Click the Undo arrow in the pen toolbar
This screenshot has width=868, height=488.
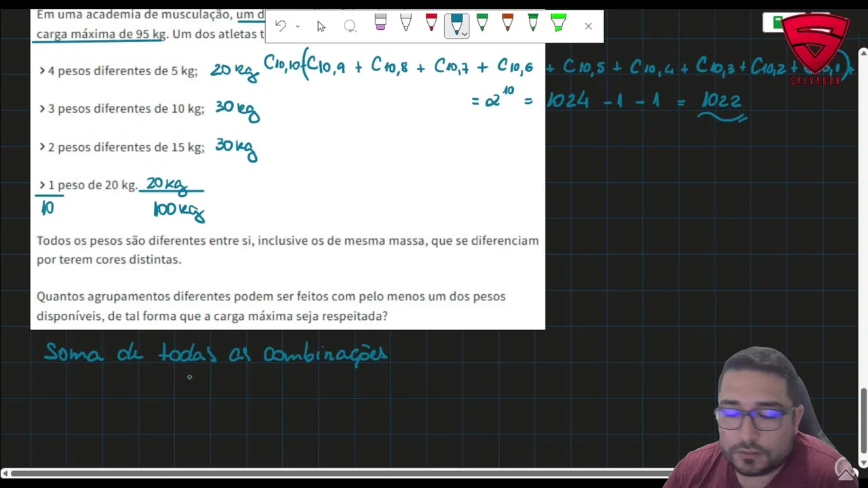(x=280, y=26)
